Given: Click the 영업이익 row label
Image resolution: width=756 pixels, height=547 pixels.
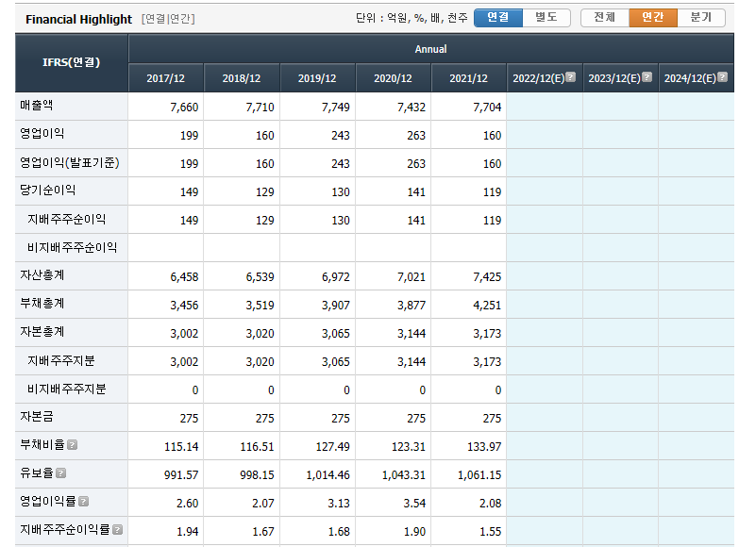Looking at the screenshot, I should pos(42,134).
